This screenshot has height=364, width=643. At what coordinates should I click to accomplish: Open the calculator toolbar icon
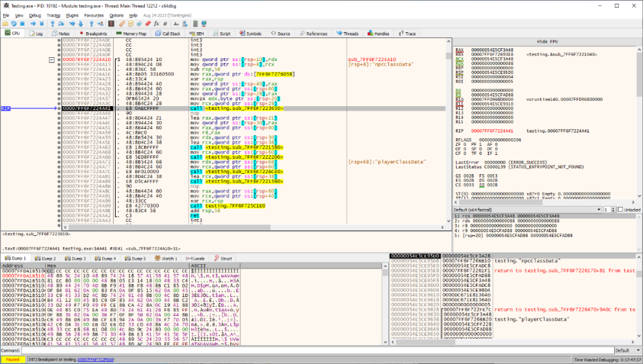[x=195, y=24]
